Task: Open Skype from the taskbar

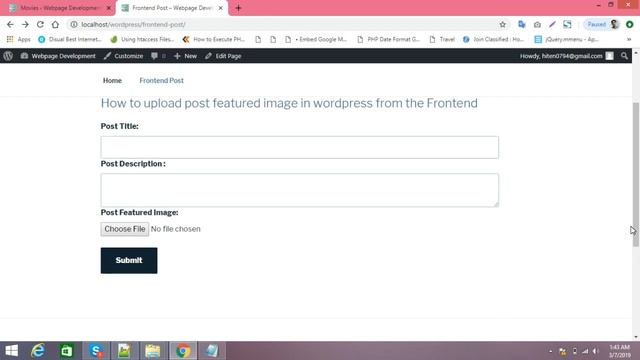Action: [96, 351]
